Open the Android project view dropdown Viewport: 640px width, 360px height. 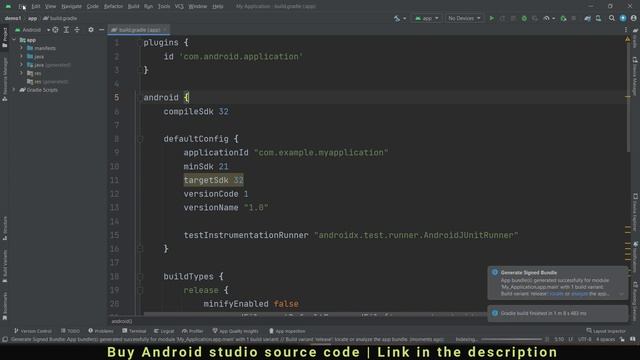[32, 30]
